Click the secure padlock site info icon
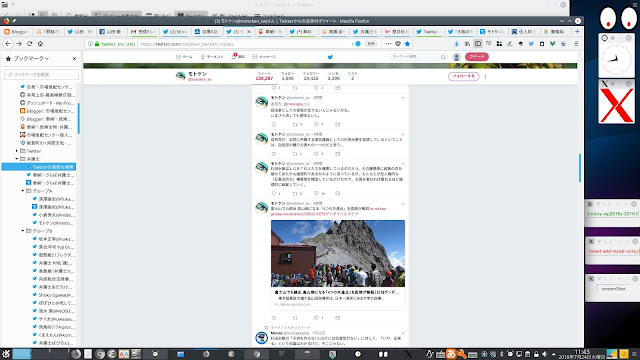The height and width of the screenshot is (360, 640). (97, 44)
